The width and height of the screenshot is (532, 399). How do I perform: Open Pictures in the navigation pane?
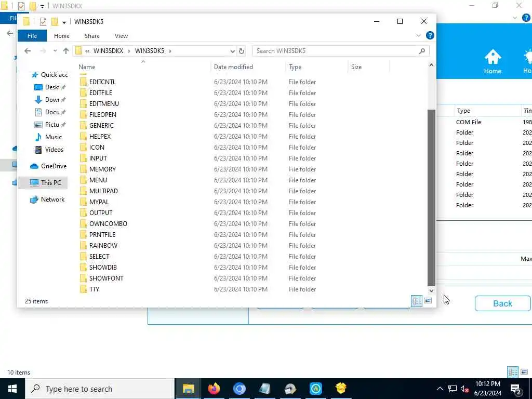point(50,125)
